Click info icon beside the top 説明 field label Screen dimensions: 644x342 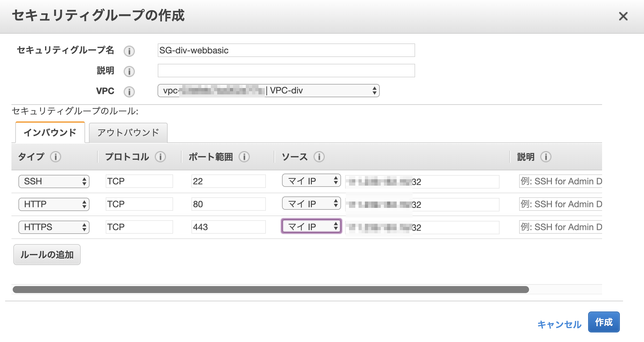(x=129, y=71)
